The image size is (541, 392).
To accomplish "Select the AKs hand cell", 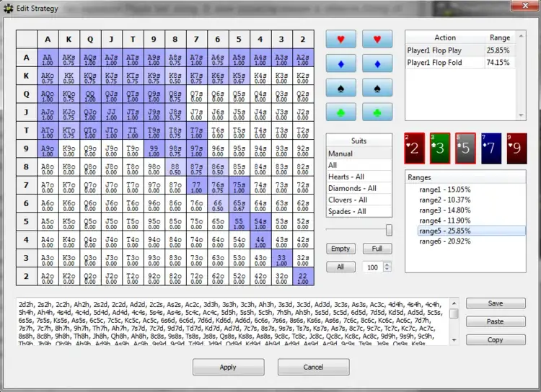I will 69,58.
